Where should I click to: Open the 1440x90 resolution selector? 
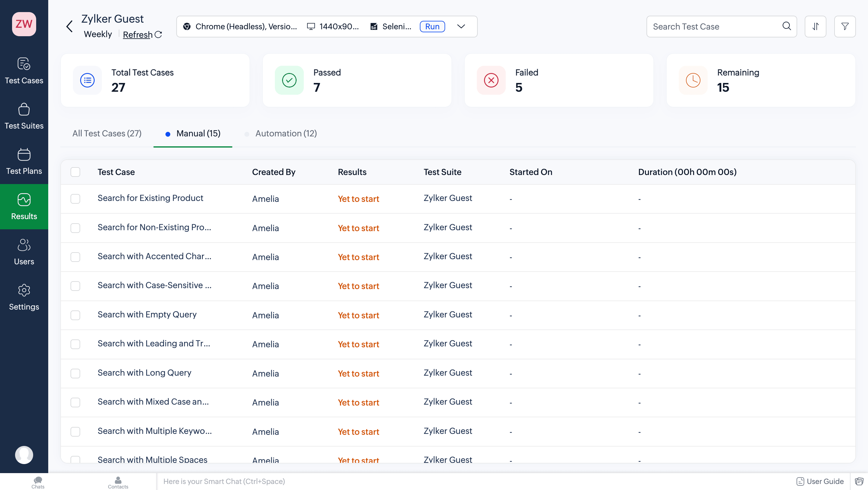tap(333, 26)
